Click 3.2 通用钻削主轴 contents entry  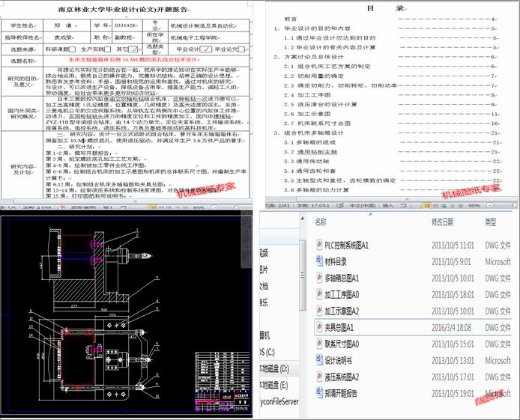310,152
